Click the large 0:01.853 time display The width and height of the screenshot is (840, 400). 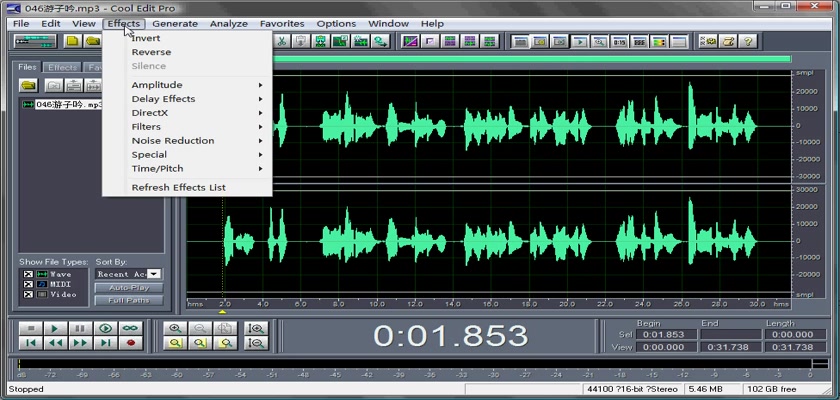pos(451,336)
